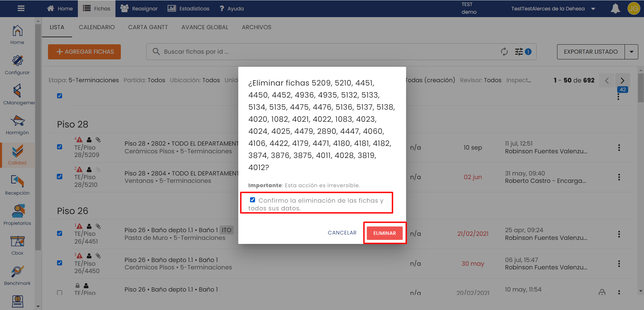Click the refresh icon in search bar
The image size is (644, 310).
click(x=504, y=52)
